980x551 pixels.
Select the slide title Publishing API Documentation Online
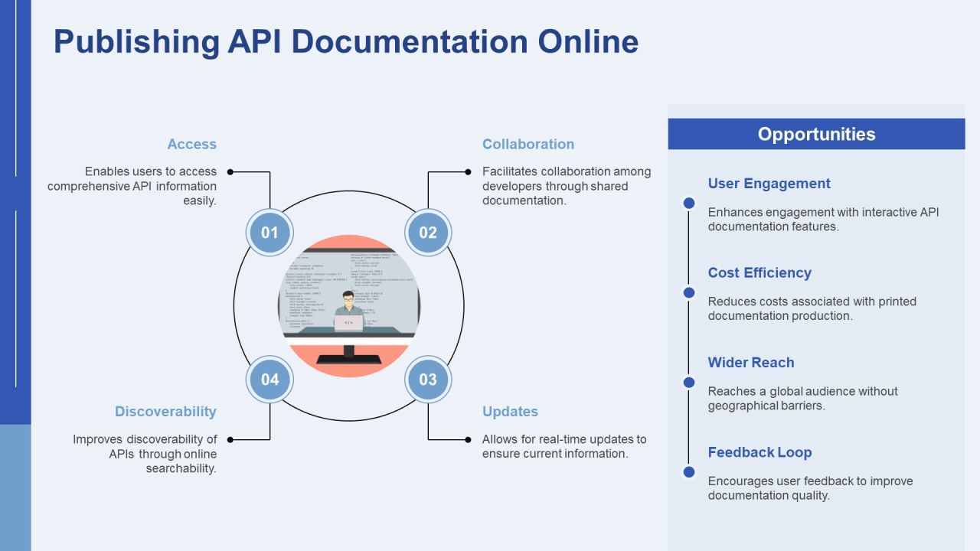(346, 41)
